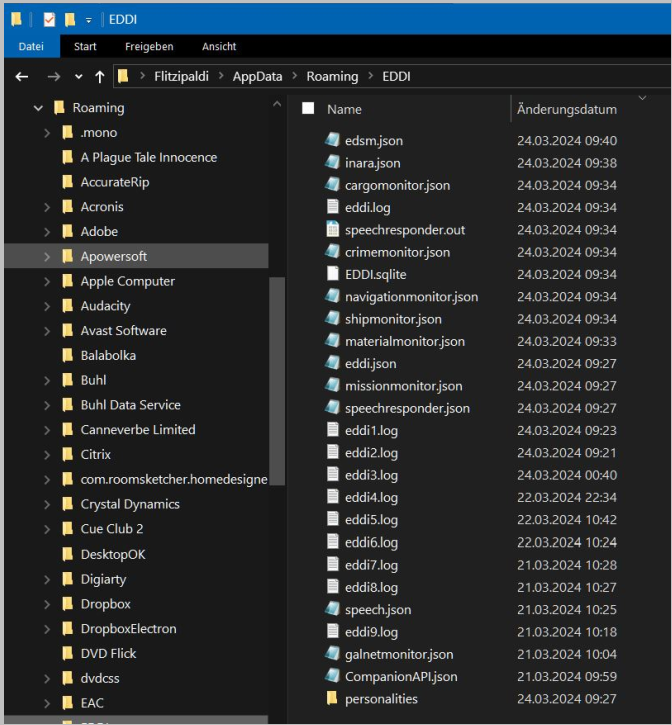672x725 pixels.
Task: Select the crimemonitor.json file name
Action: pos(397,252)
